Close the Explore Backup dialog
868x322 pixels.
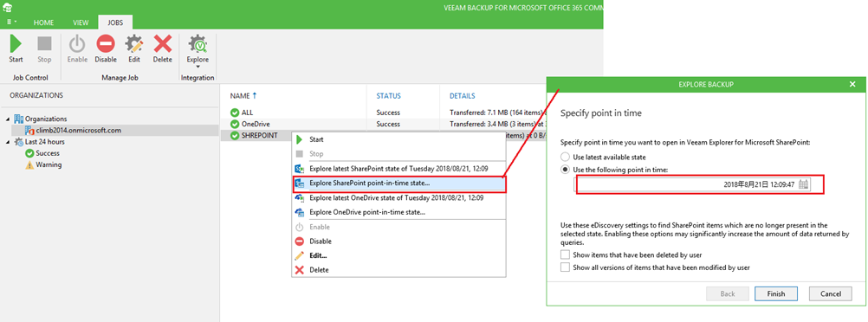[x=852, y=84]
